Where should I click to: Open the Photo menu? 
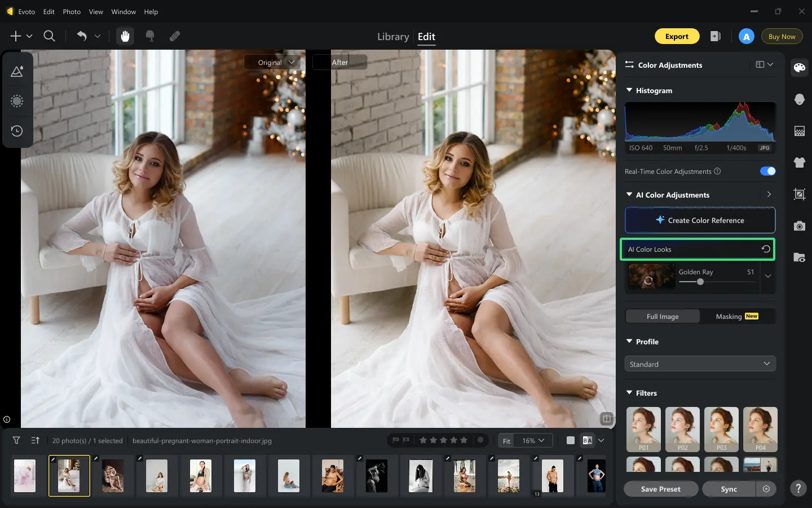(x=72, y=11)
